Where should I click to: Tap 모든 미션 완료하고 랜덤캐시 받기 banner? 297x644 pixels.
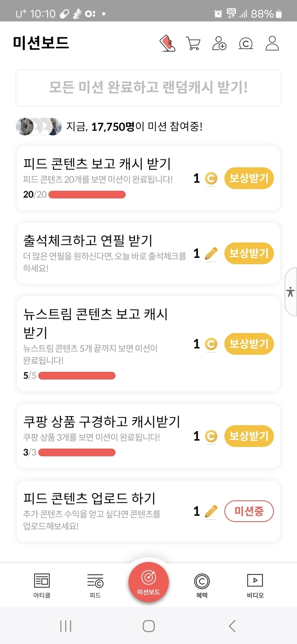(148, 88)
